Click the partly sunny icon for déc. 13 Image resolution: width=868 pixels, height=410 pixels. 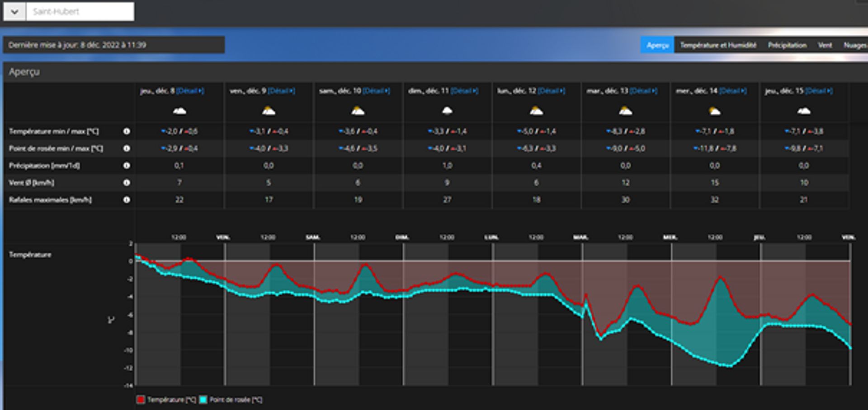click(625, 111)
